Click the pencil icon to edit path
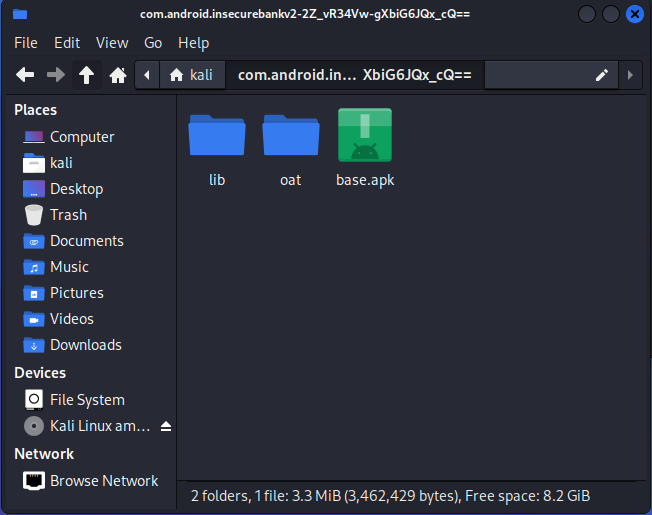 [x=601, y=75]
